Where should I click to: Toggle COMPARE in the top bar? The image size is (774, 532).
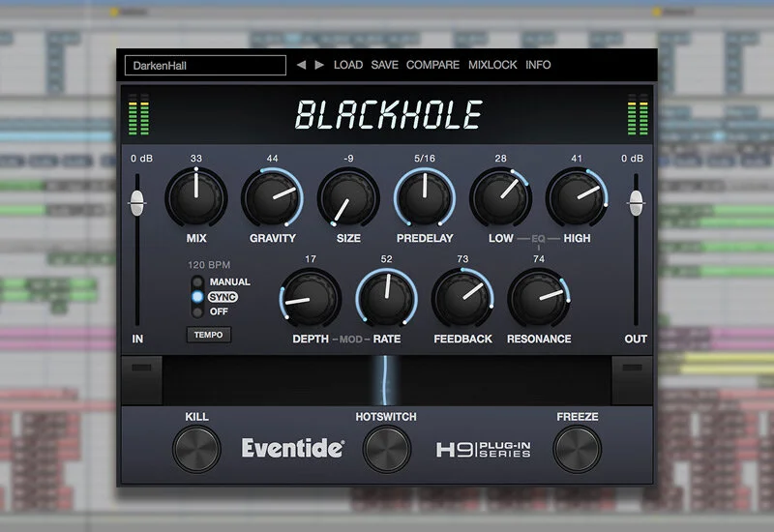tap(432, 65)
